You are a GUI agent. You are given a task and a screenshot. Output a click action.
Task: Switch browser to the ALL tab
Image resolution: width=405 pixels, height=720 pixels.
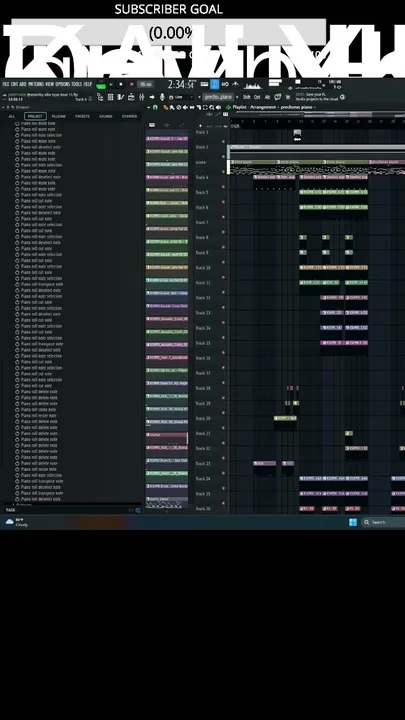pos(11,116)
